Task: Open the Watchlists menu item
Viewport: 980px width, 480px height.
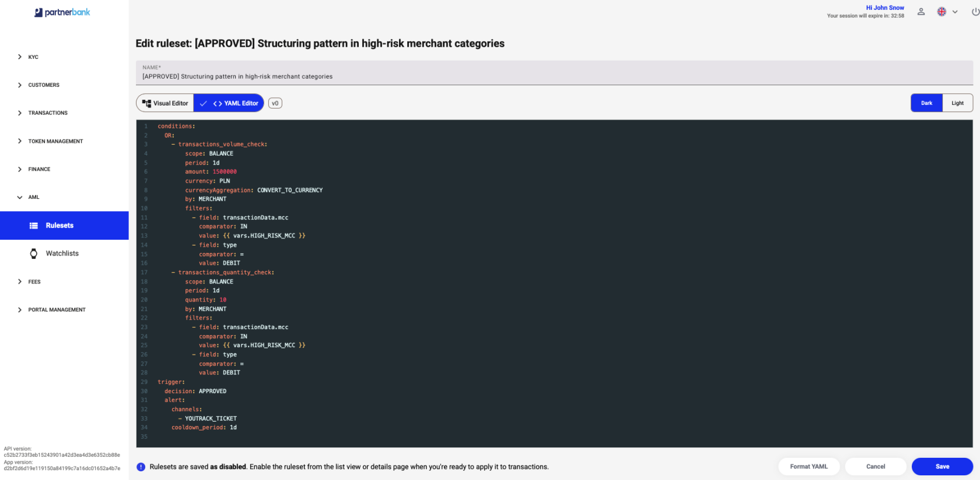Action: (x=64, y=254)
